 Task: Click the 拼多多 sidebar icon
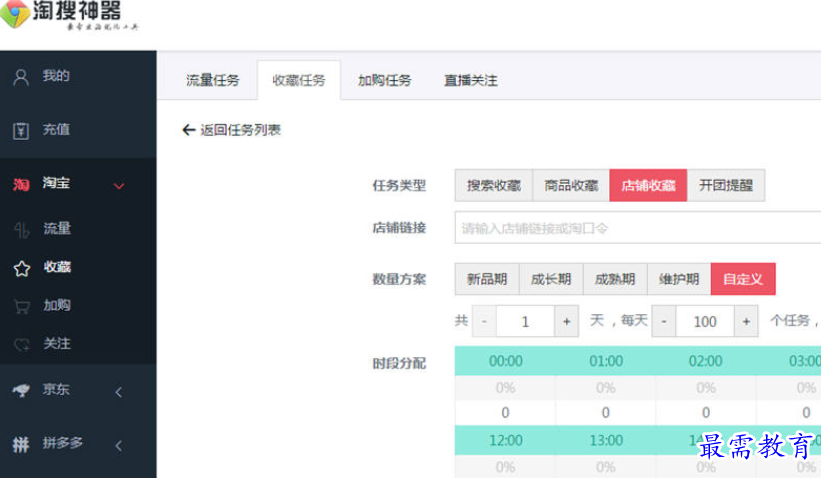coord(21,444)
